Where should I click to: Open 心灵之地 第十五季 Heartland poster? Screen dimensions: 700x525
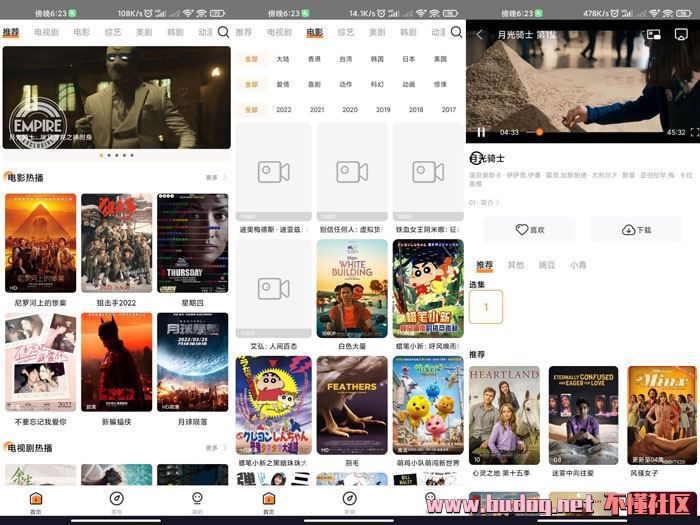504,415
